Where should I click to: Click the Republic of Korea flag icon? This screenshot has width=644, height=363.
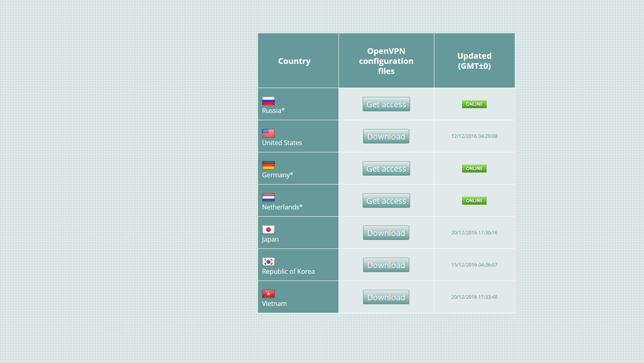tap(268, 262)
